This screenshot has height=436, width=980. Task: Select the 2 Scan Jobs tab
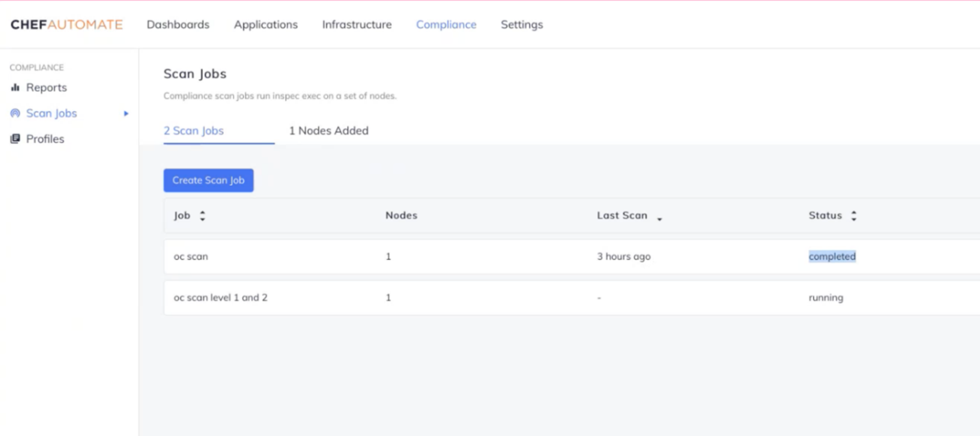click(194, 130)
